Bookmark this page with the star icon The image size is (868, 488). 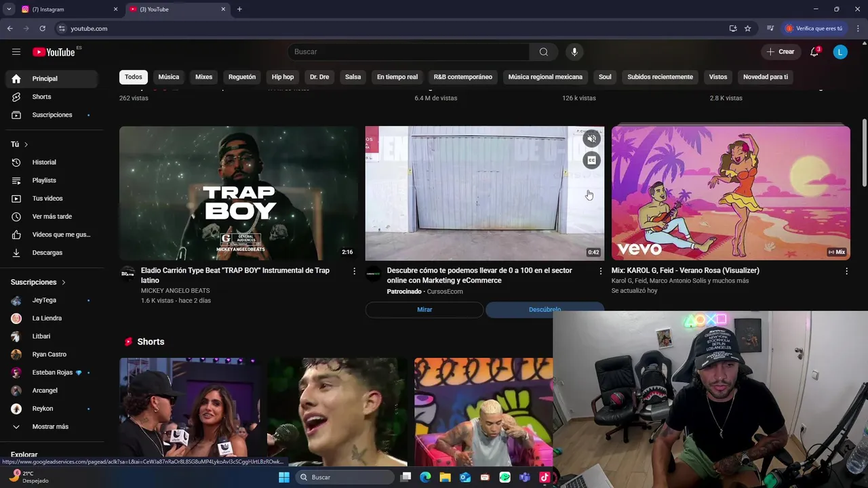pyautogui.click(x=748, y=28)
